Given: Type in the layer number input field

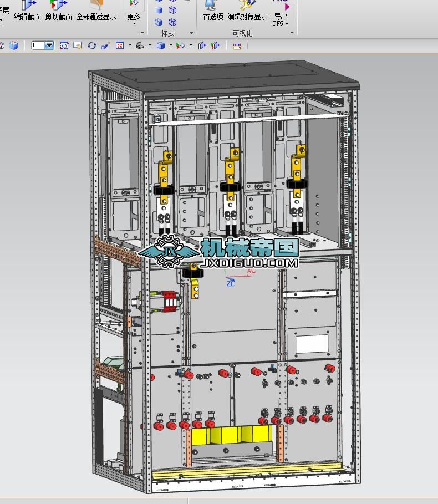Looking at the screenshot, I should [x=38, y=45].
